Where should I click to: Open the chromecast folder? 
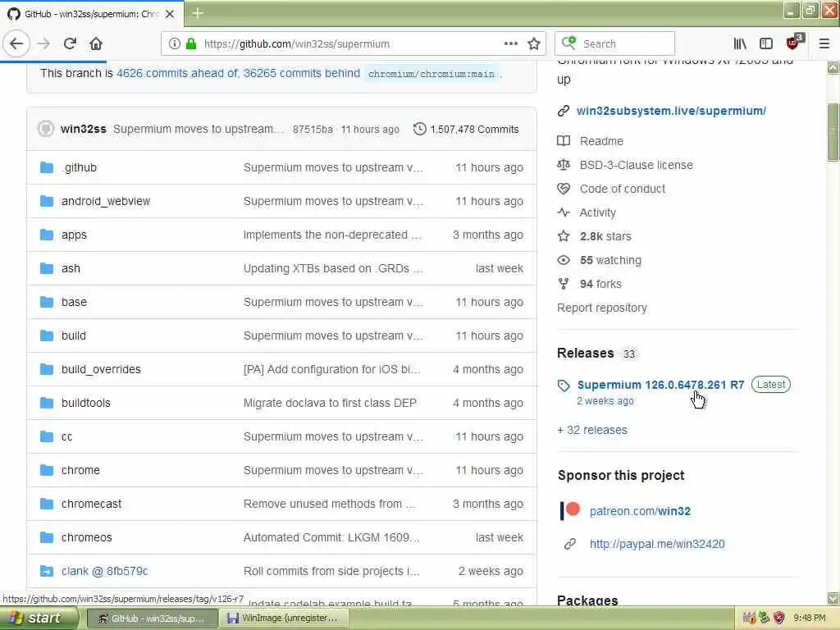91,504
